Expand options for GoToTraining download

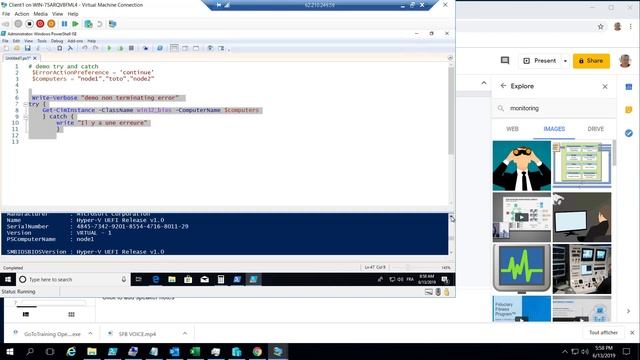pyautogui.click(x=90, y=333)
